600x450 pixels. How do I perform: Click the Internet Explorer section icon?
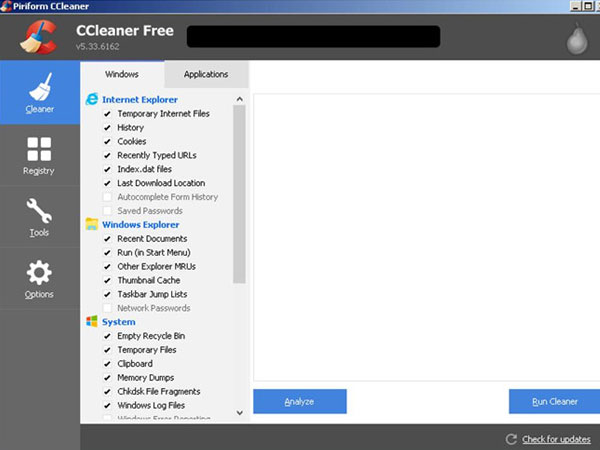pos(92,99)
